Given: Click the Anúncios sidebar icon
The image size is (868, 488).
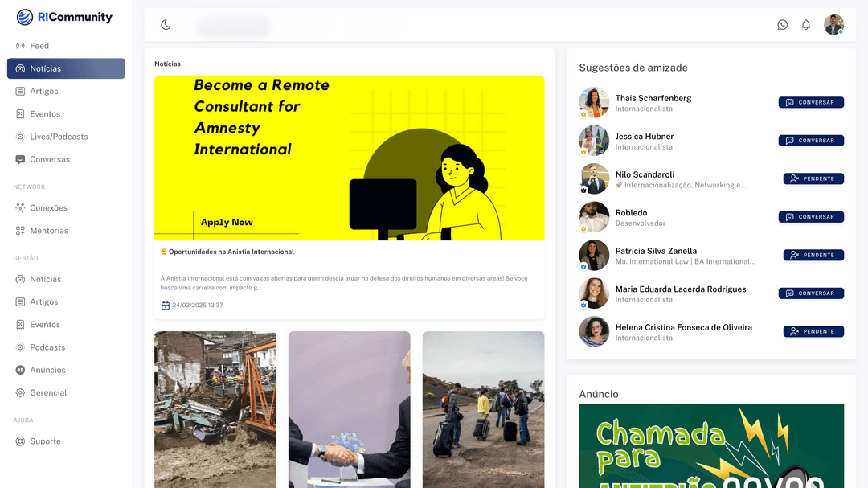Looking at the screenshot, I should tap(20, 370).
